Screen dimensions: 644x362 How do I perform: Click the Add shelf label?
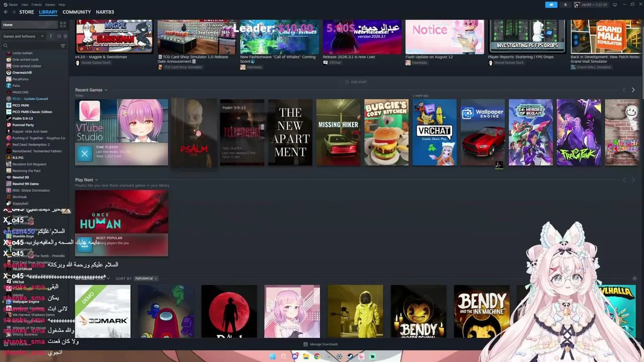359,82
